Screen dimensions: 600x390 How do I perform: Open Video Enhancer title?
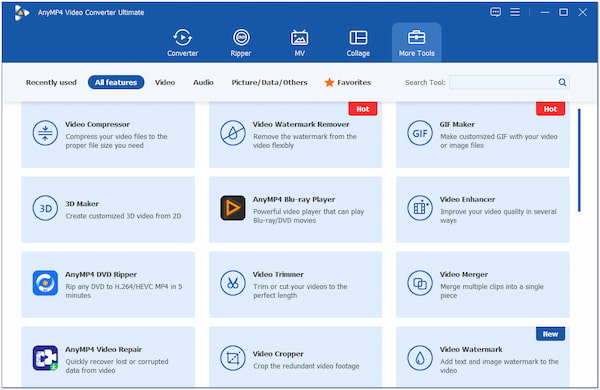pos(467,199)
